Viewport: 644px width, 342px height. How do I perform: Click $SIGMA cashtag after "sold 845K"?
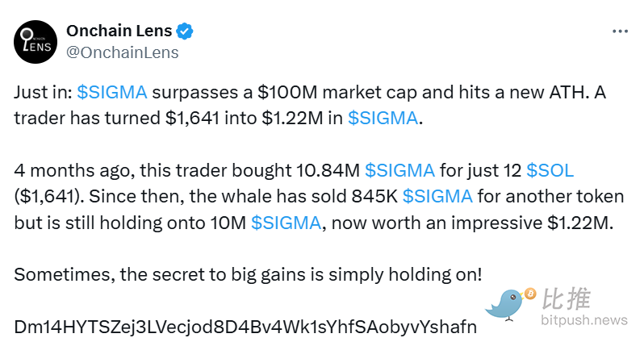pyautogui.click(x=437, y=196)
